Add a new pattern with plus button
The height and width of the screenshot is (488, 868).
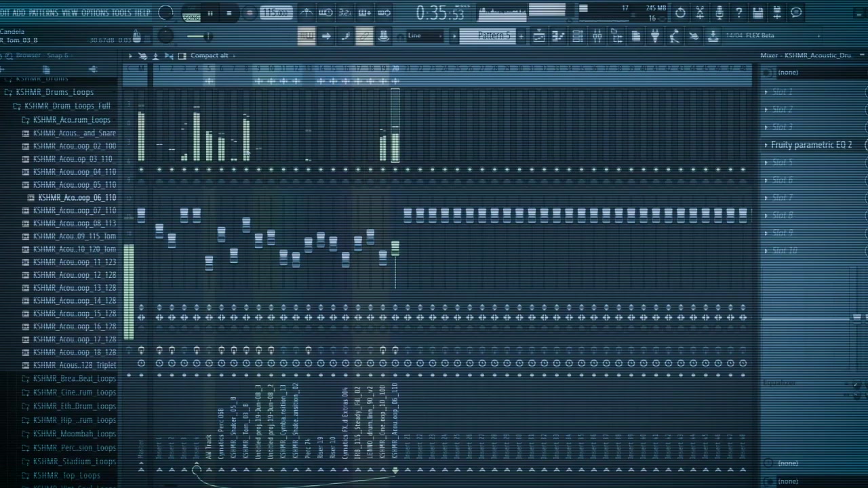521,36
